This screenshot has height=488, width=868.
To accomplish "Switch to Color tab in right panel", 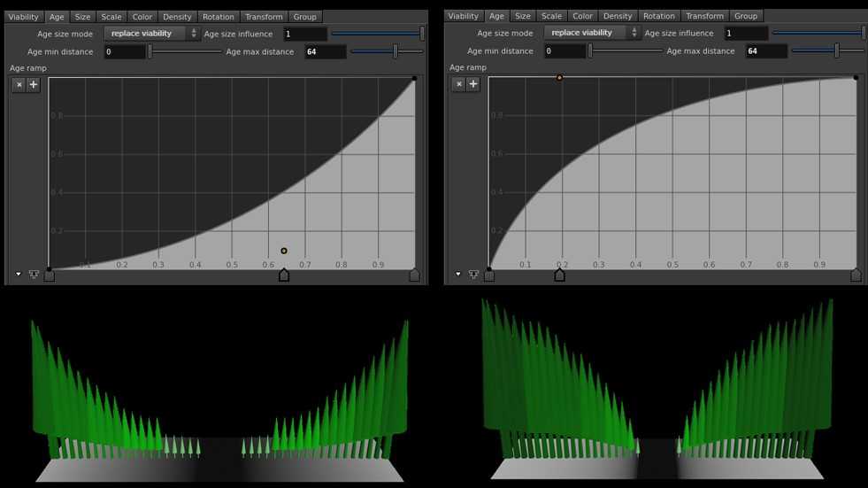I will [582, 16].
